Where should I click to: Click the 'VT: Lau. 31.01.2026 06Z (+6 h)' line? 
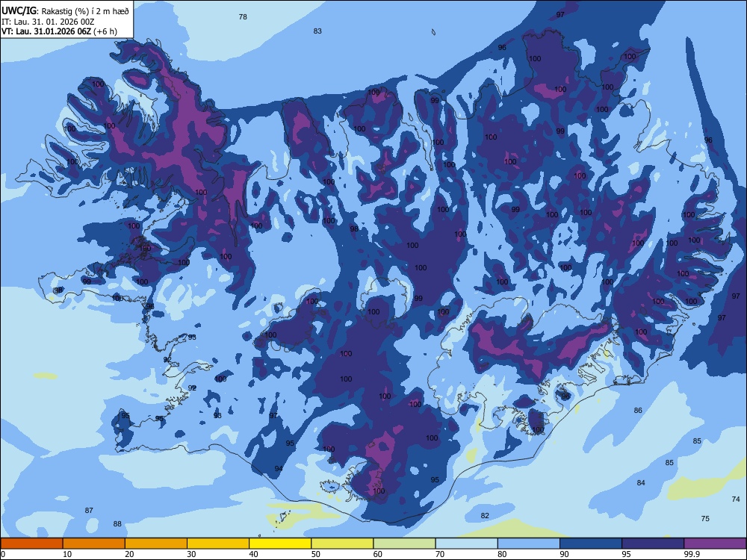pos(59,31)
